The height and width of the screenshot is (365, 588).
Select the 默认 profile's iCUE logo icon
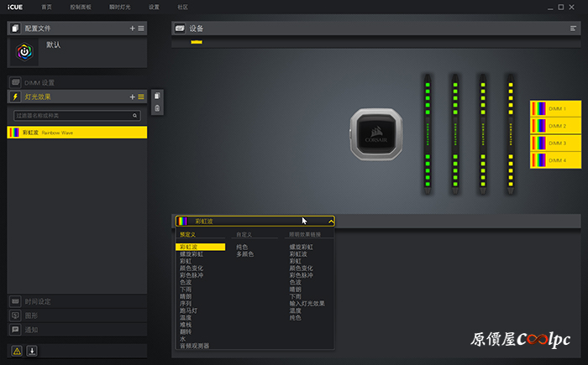coord(24,52)
